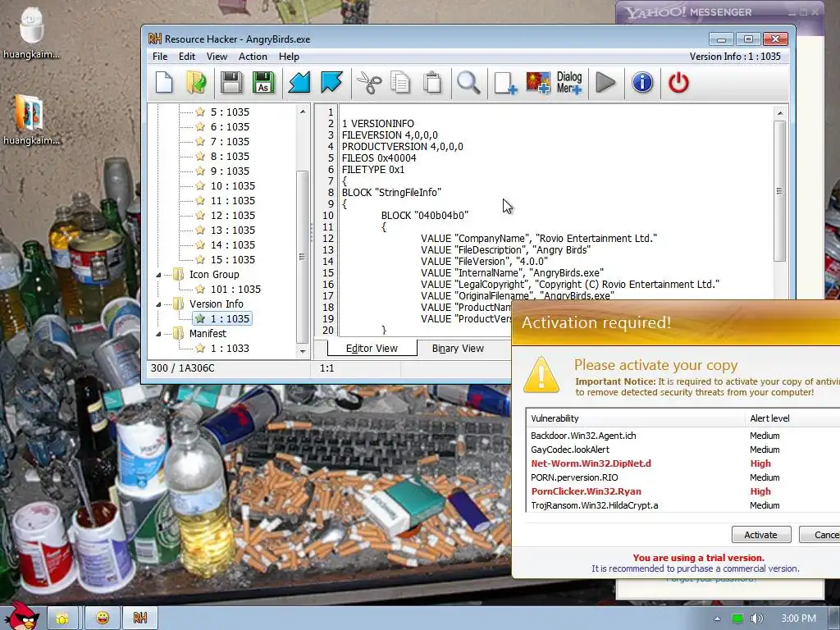The height and width of the screenshot is (630, 840).
Task: Click the tree scrollbar up arrow
Action: (x=303, y=112)
